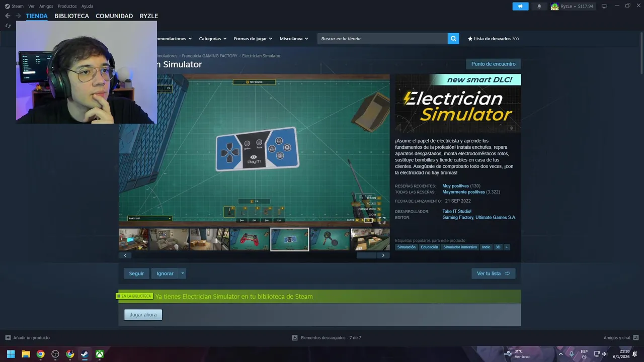Switch to the TIENDA tab
The image size is (644, 362).
(x=37, y=16)
